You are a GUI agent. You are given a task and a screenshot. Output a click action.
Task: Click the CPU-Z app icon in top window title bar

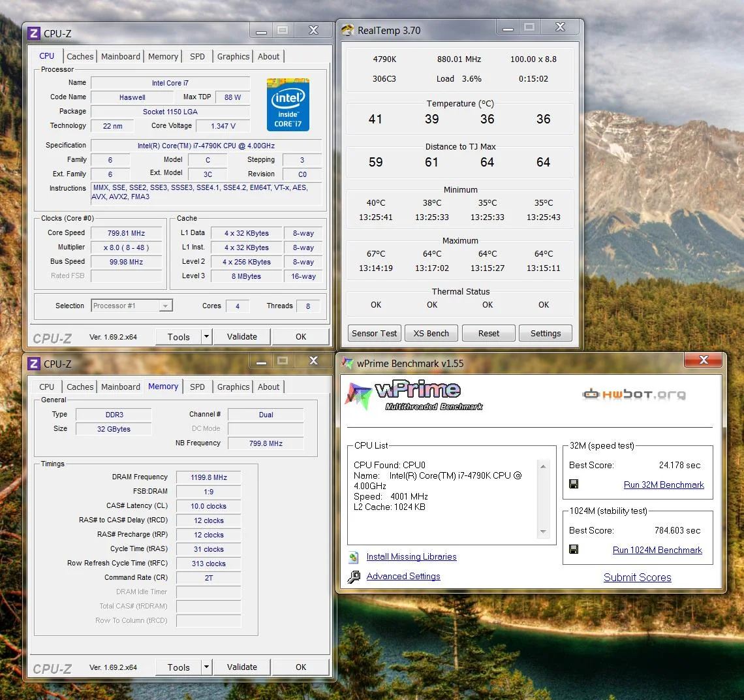(34, 33)
